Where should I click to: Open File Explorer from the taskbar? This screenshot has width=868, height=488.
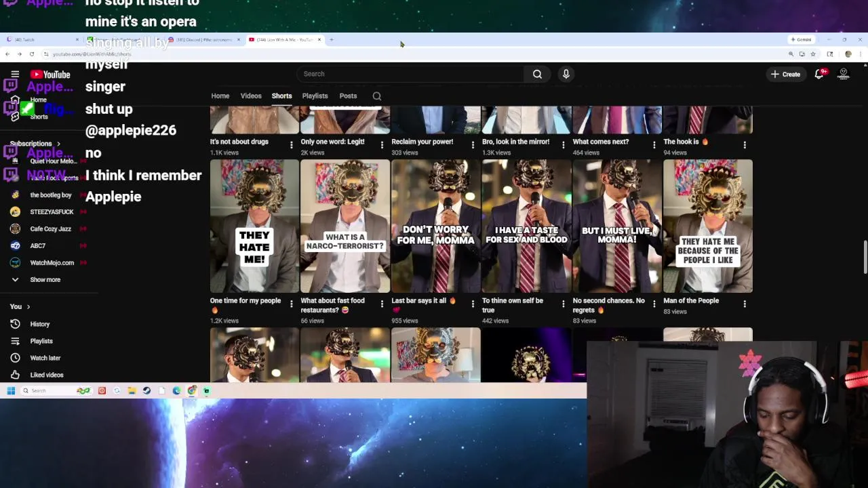[x=132, y=390]
